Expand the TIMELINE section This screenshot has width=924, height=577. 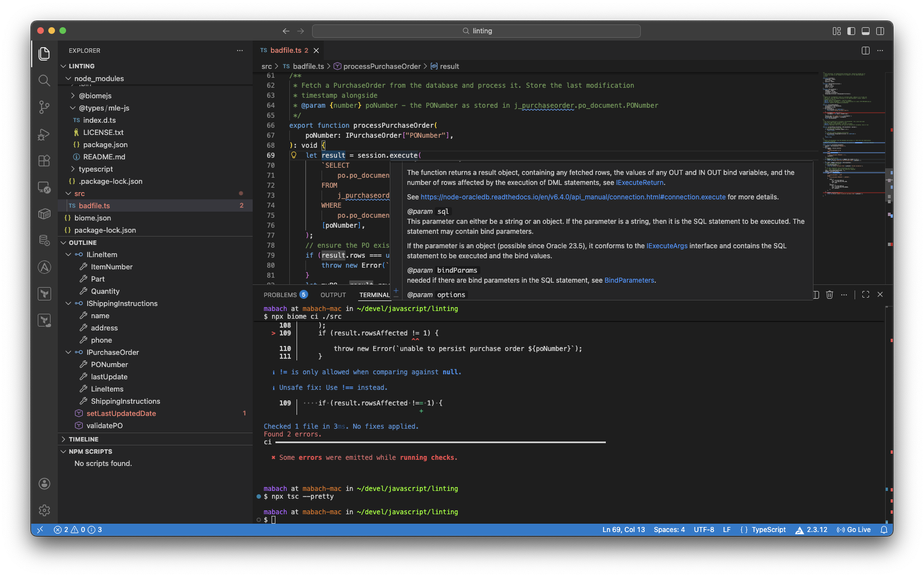coord(83,439)
